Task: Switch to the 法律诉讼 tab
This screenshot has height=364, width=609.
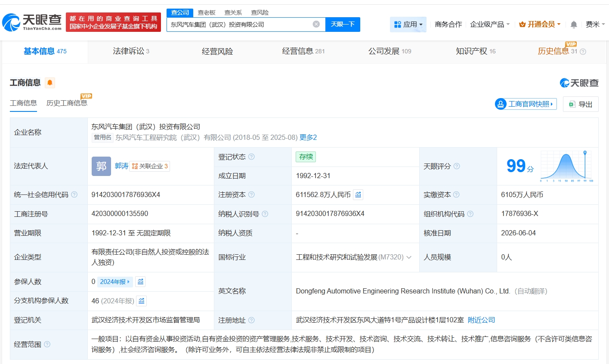Action: coord(131,51)
